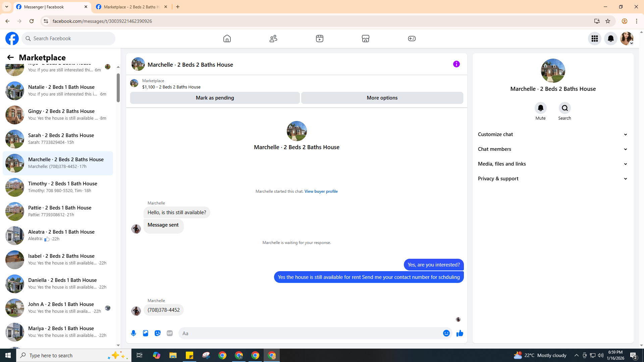Open the sticker picker icon
This screenshot has width=644, height=362.
(x=158, y=333)
